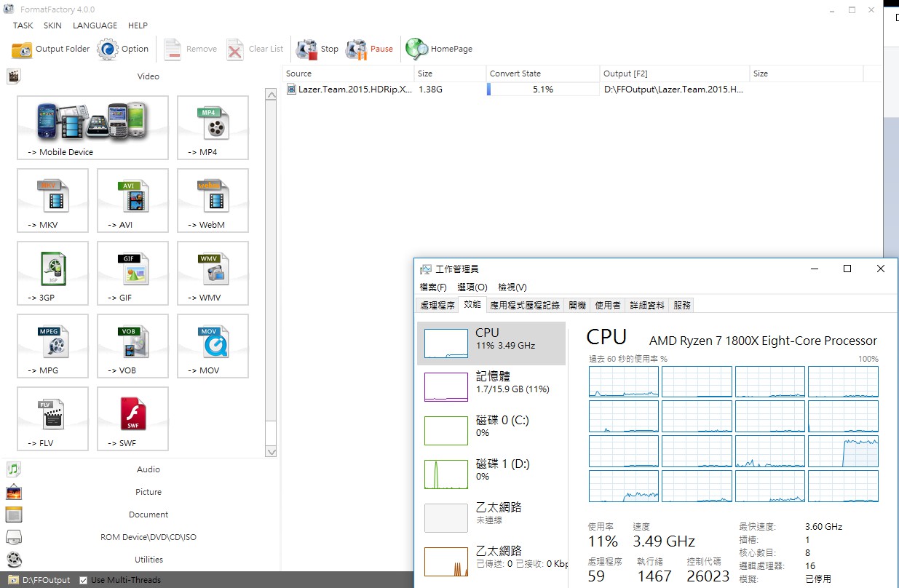The image size is (899, 588).
Task: Switch to the 效能 tab in Task Manager
Action: point(472,305)
